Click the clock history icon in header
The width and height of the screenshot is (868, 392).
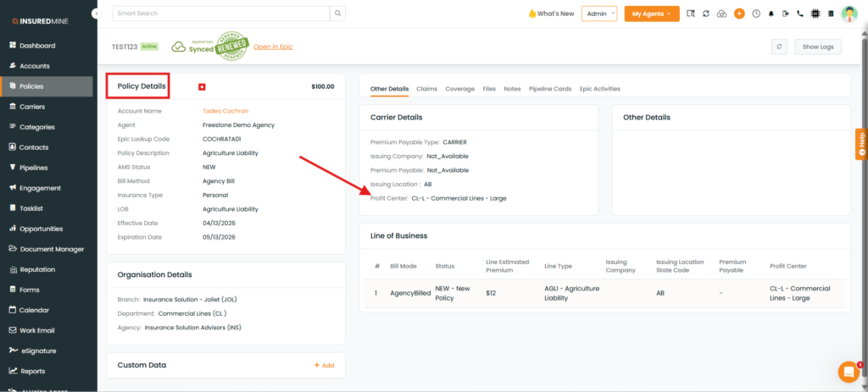point(754,14)
